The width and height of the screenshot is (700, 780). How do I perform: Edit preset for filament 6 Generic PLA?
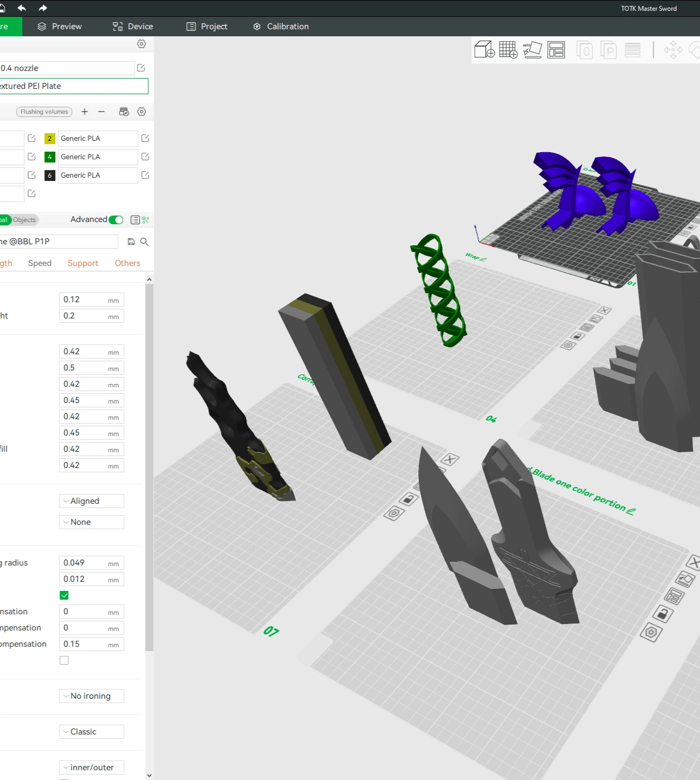(145, 175)
